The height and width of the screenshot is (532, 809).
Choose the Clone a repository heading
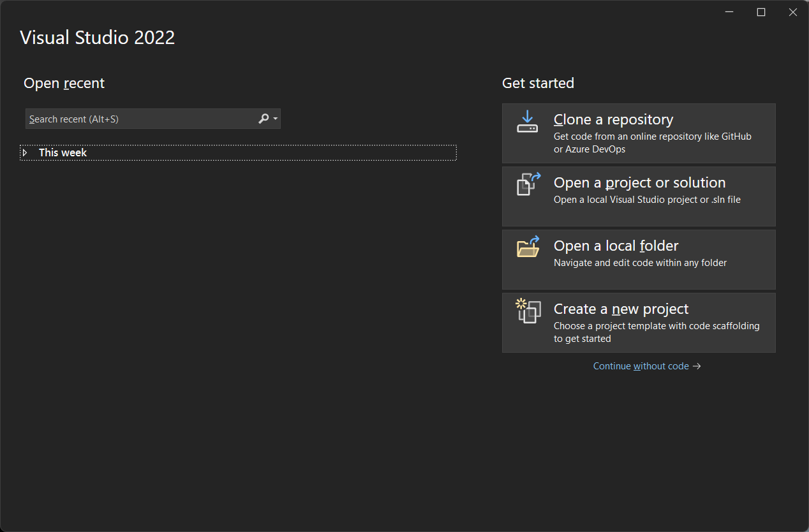[x=613, y=120]
